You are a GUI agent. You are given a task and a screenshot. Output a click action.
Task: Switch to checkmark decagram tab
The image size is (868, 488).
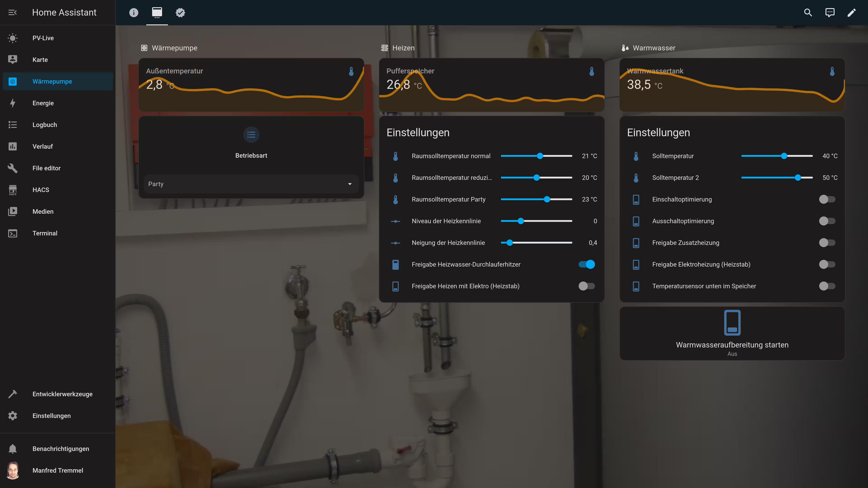[180, 12]
